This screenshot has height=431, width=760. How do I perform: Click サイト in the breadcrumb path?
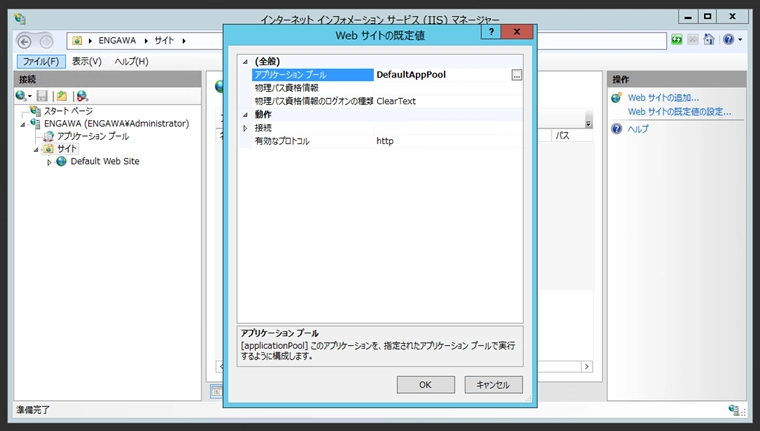pos(164,41)
